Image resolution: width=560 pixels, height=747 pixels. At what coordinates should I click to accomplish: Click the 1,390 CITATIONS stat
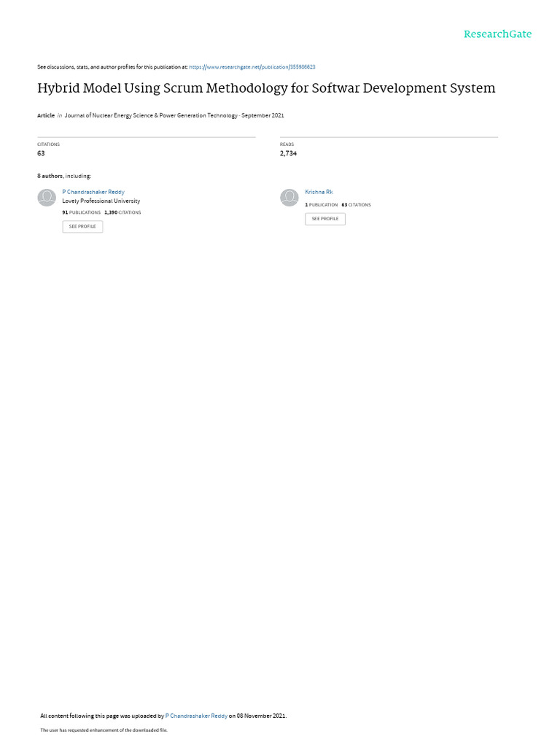[x=122, y=212]
